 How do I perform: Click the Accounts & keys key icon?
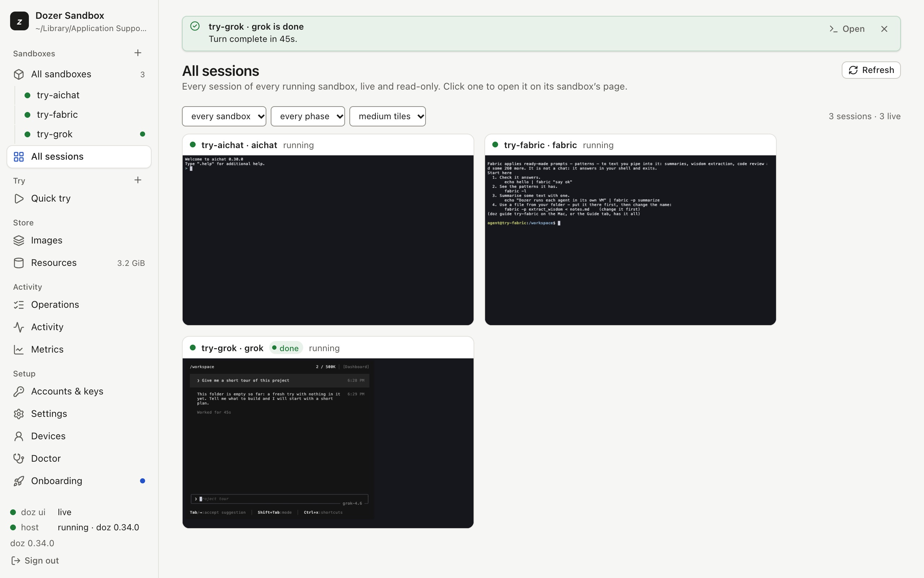pos(19,392)
